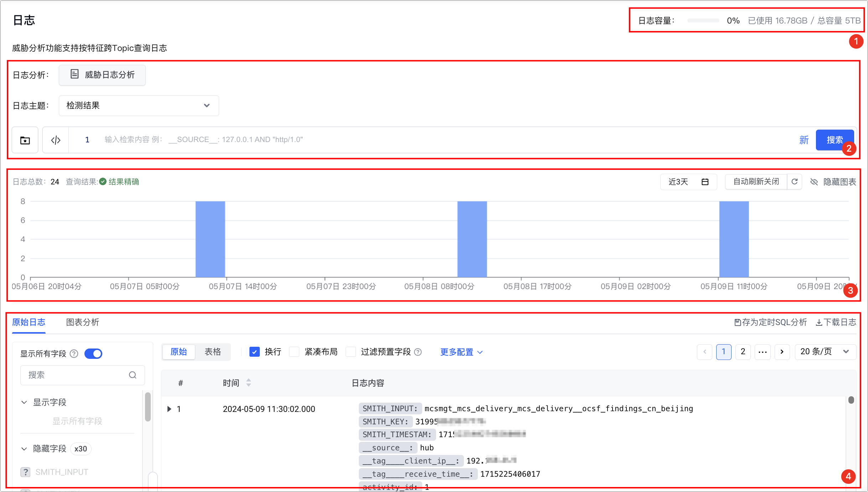
Task: Click the log content vertical scrollbar
Action: 851,400
